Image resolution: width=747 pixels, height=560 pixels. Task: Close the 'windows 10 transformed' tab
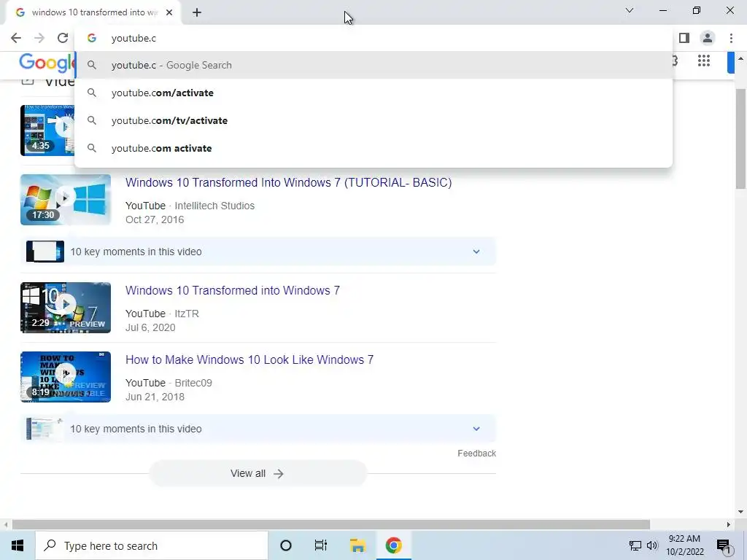click(x=169, y=12)
